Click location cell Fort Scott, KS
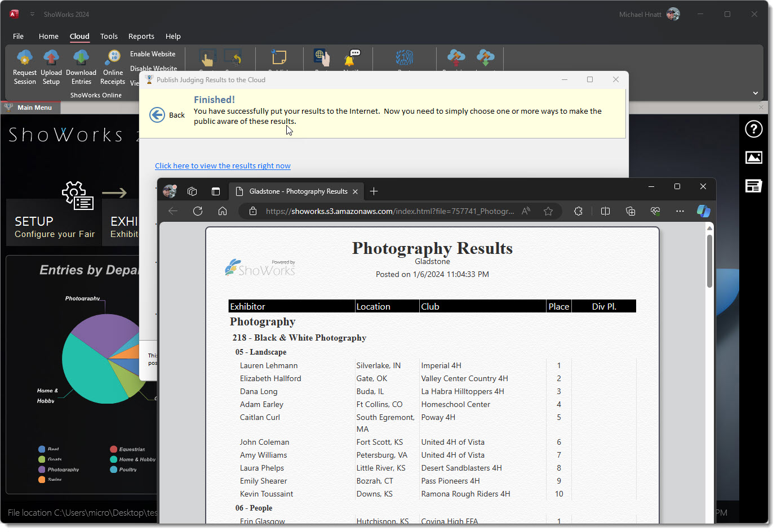Screen dimensions: 777x532 (380, 442)
